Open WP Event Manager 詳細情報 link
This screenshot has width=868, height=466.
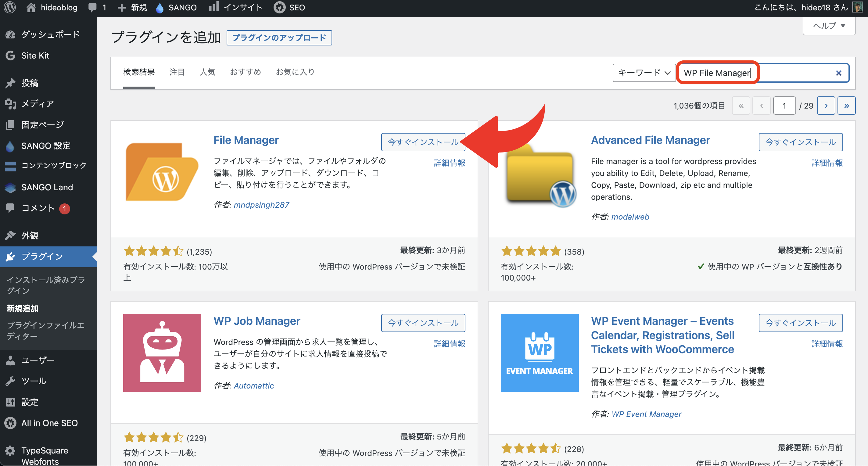point(827,344)
